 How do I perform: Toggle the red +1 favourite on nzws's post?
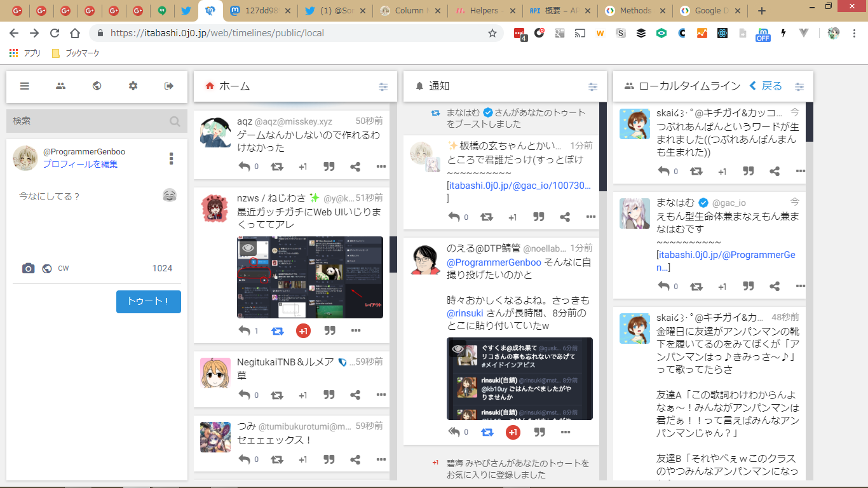[303, 331]
